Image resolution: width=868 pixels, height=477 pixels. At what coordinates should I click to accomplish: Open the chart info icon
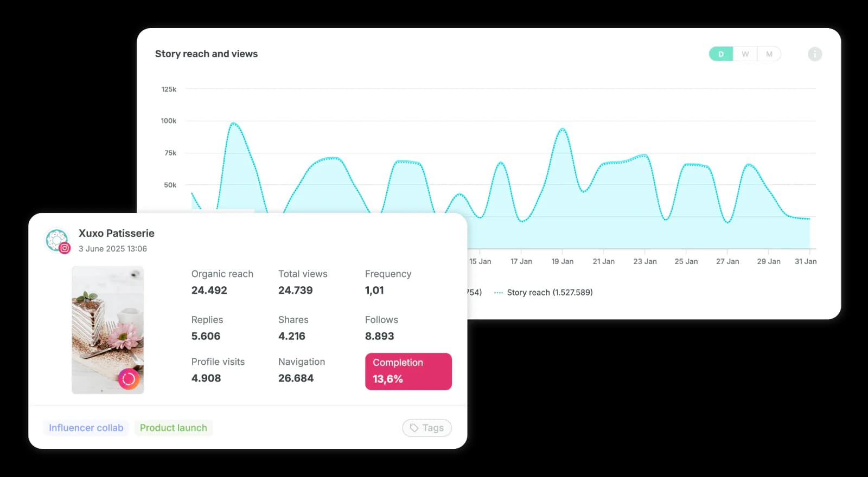click(814, 54)
